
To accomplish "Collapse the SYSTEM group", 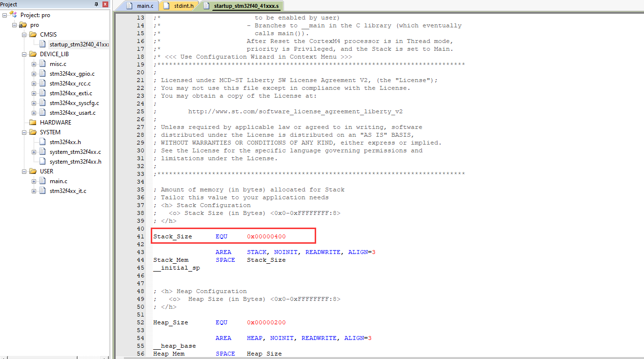I will pyautogui.click(x=24, y=132).
